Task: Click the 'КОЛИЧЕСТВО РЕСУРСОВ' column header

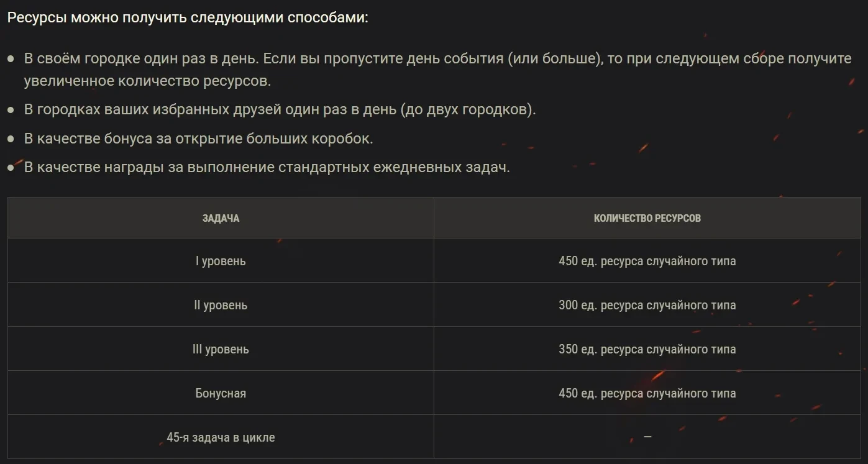Action: [647, 218]
